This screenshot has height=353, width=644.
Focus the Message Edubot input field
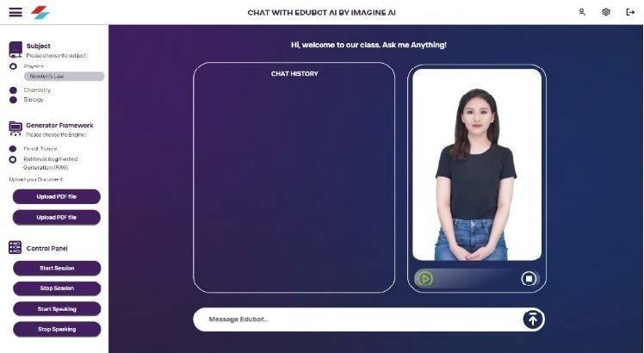click(357, 319)
